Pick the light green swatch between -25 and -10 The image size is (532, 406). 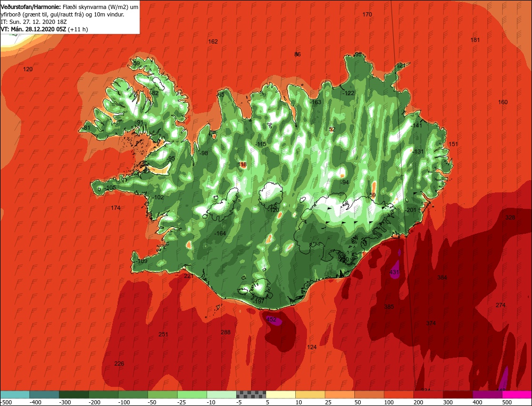(x=192, y=394)
